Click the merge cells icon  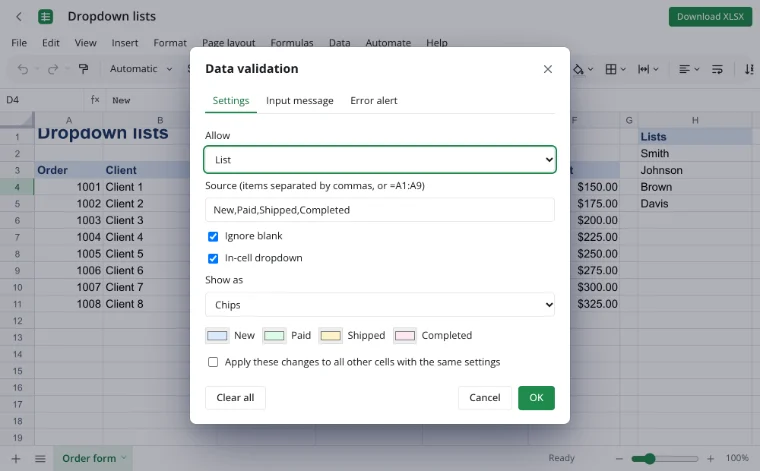click(x=643, y=69)
